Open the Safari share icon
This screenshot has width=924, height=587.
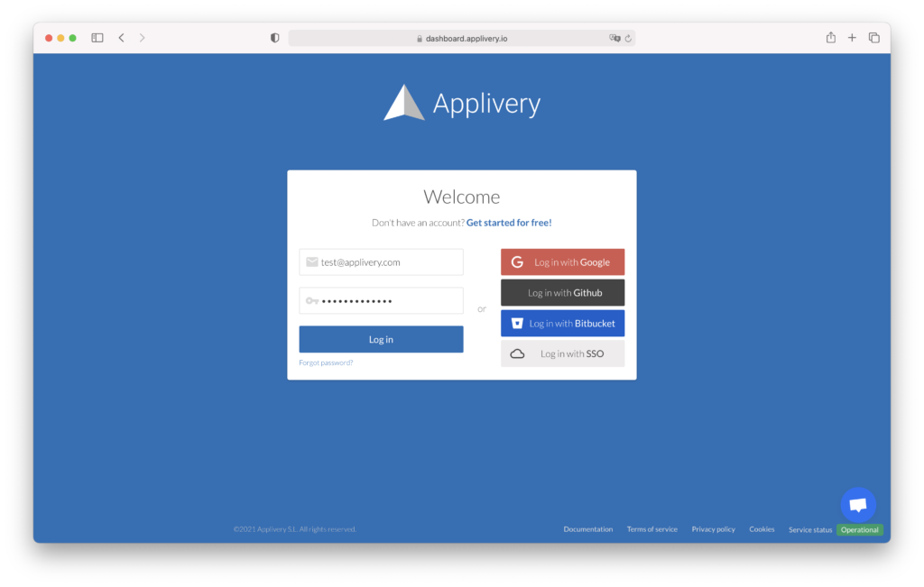[x=831, y=37]
